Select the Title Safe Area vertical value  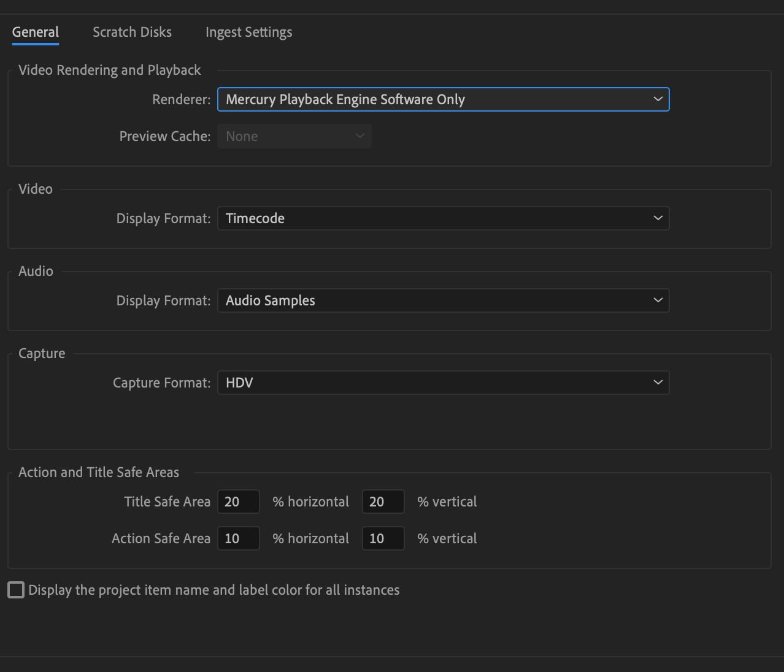pyautogui.click(x=383, y=501)
